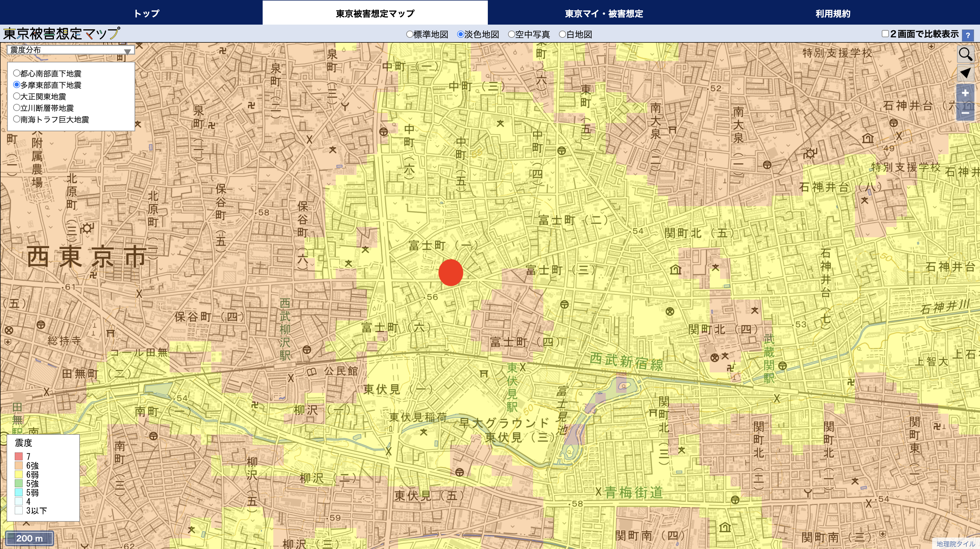Zoom in with the plus button
Viewport: 980px width, 549px height.
(x=965, y=93)
